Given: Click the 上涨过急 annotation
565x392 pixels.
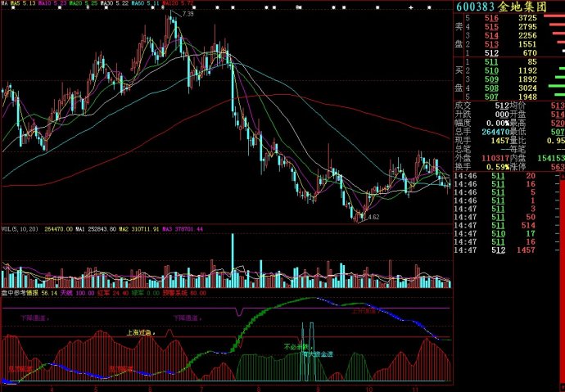Looking at the screenshot, I should (x=140, y=332).
